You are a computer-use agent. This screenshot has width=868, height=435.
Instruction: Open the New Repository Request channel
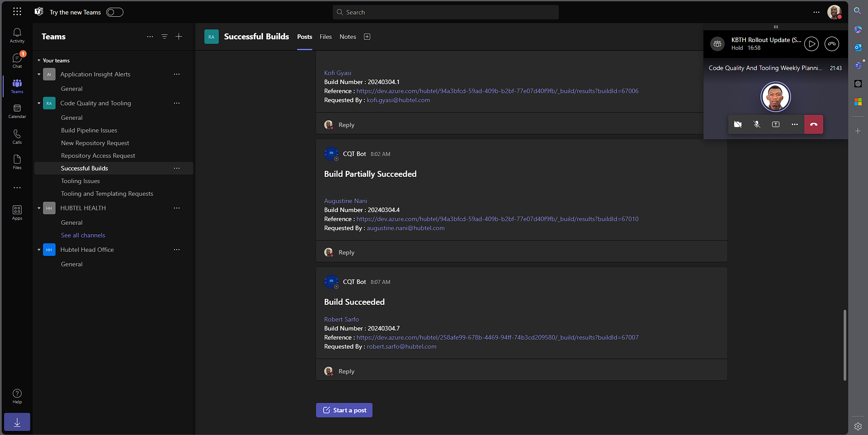[95, 143]
